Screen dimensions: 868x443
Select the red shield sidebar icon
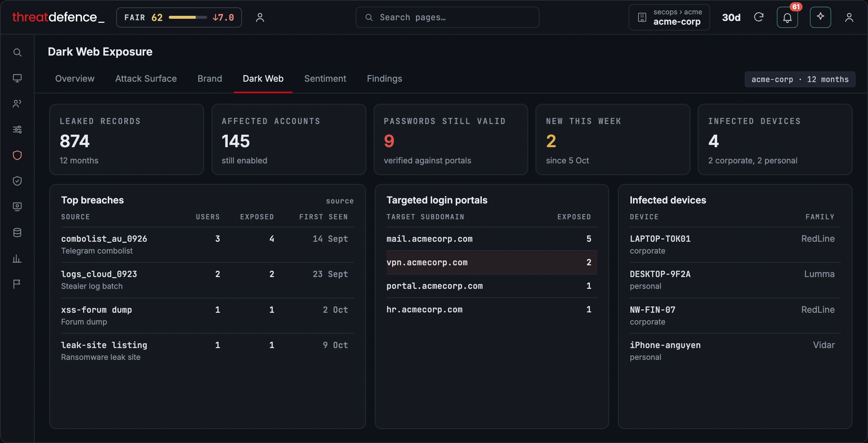click(x=17, y=155)
